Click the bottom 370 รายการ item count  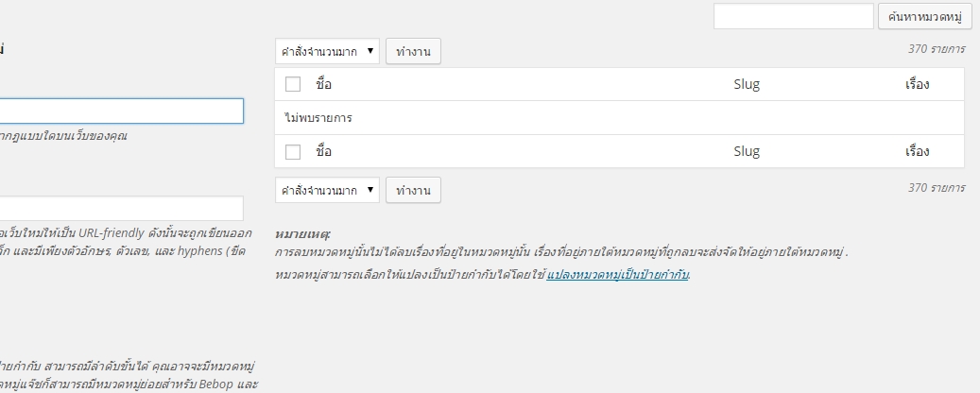click(x=936, y=188)
